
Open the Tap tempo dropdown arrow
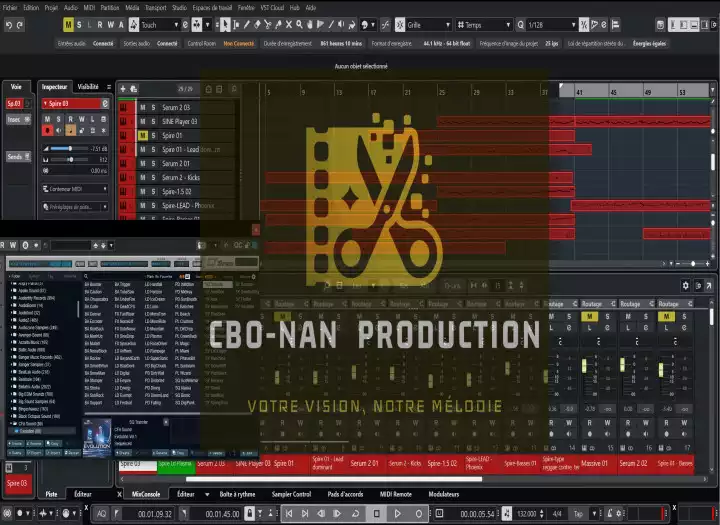(x=594, y=514)
